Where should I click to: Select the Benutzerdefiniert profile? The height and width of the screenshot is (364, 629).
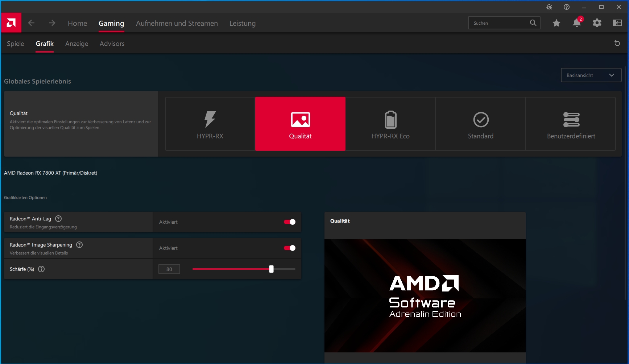point(571,124)
